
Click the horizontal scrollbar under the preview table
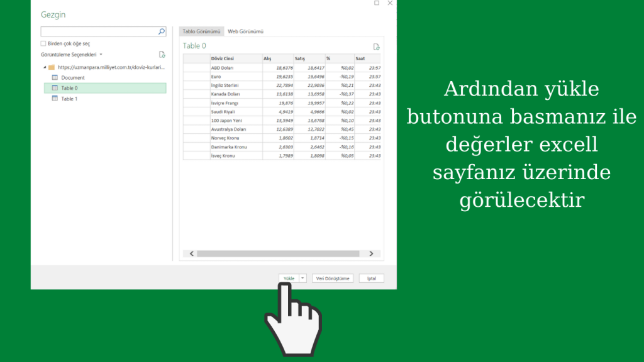[277, 253]
